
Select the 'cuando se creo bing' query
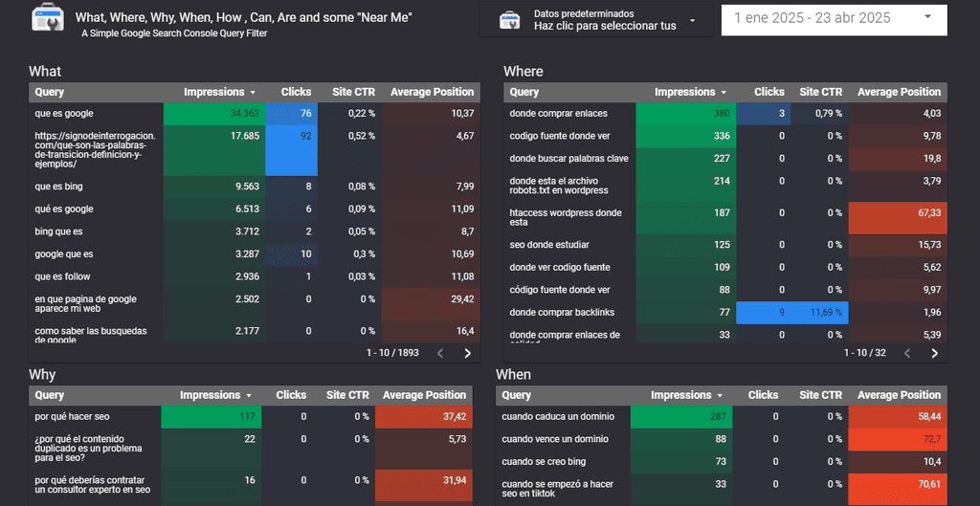click(544, 462)
